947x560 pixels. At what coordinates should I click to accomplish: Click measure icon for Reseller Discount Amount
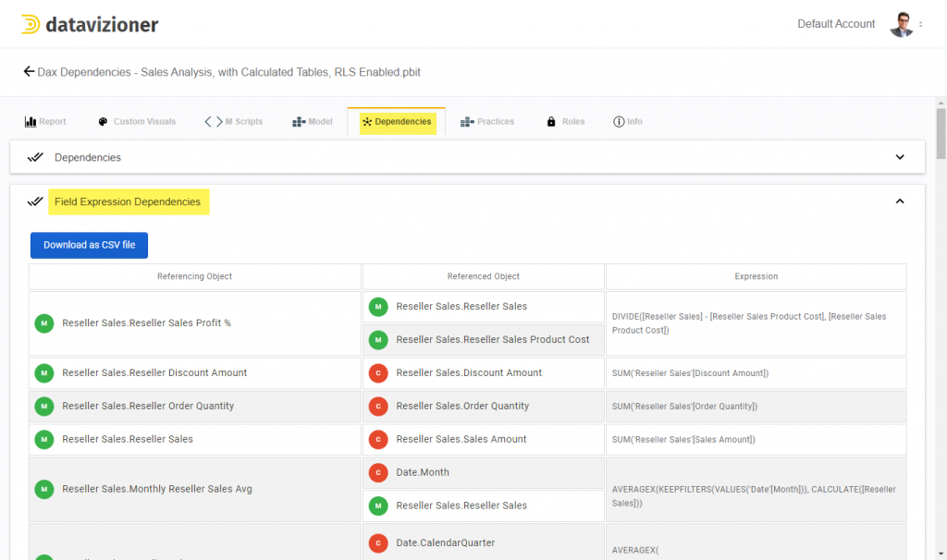tap(44, 373)
